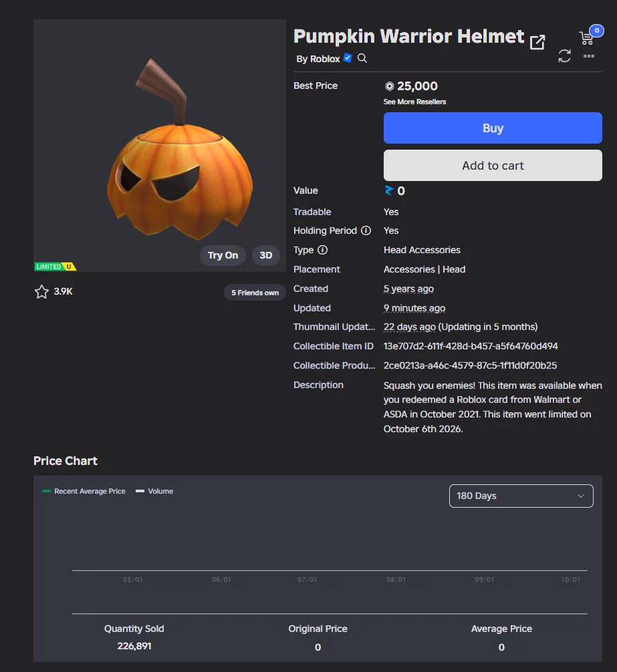
Task: Click the magnifier icon next to Roblox
Action: click(x=362, y=58)
